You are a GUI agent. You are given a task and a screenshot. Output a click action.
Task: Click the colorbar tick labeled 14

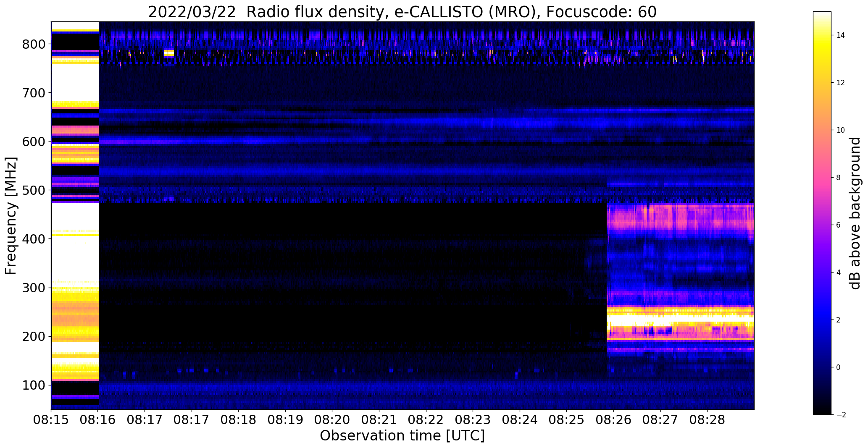tap(841, 35)
